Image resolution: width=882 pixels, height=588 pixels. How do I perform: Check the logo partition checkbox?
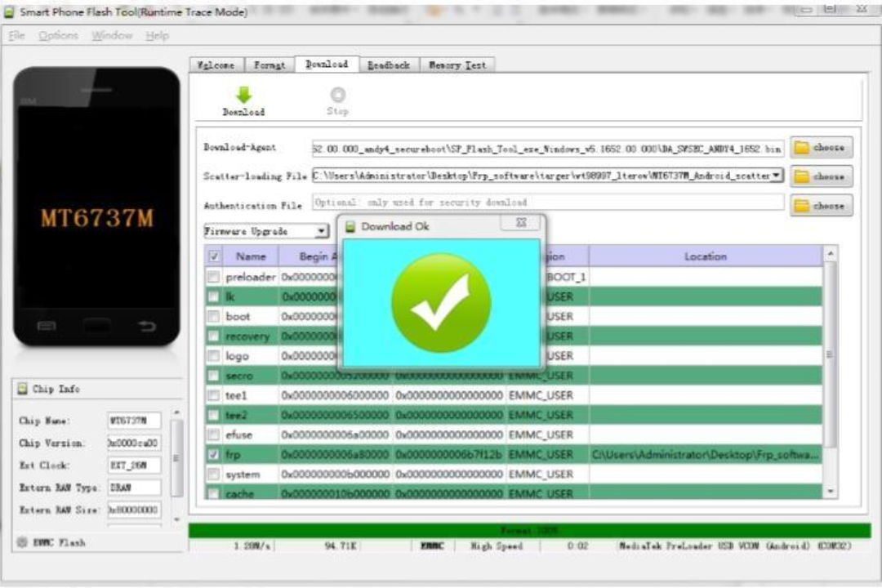coord(214,355)
